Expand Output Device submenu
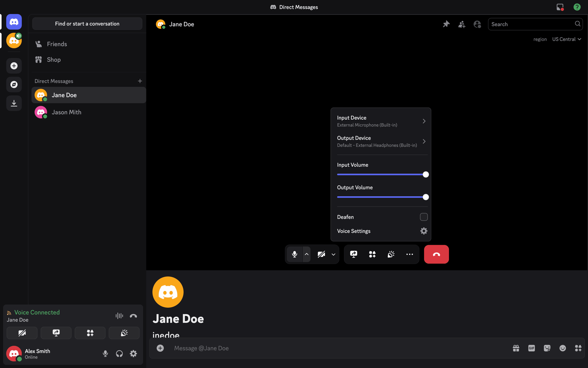 pos(381,141)
